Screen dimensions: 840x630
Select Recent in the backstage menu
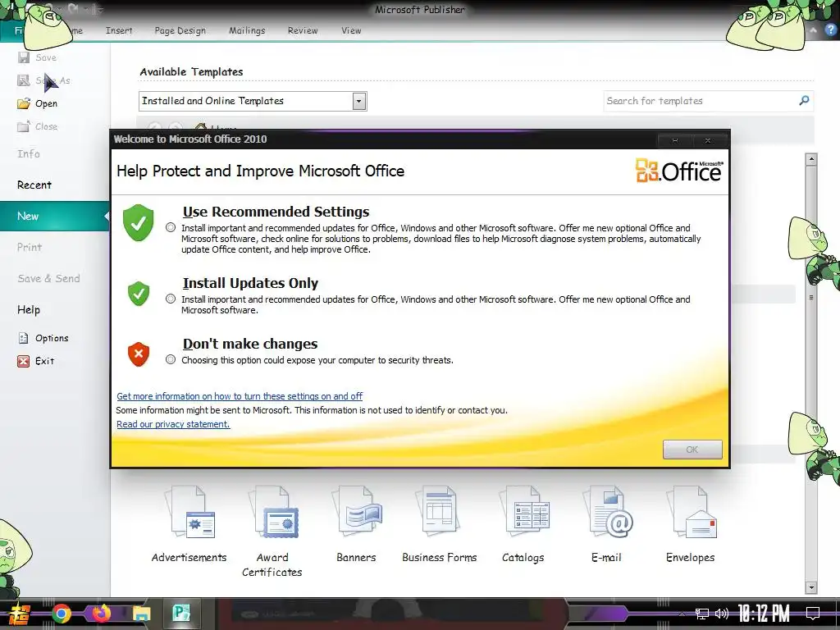[34, 185]
